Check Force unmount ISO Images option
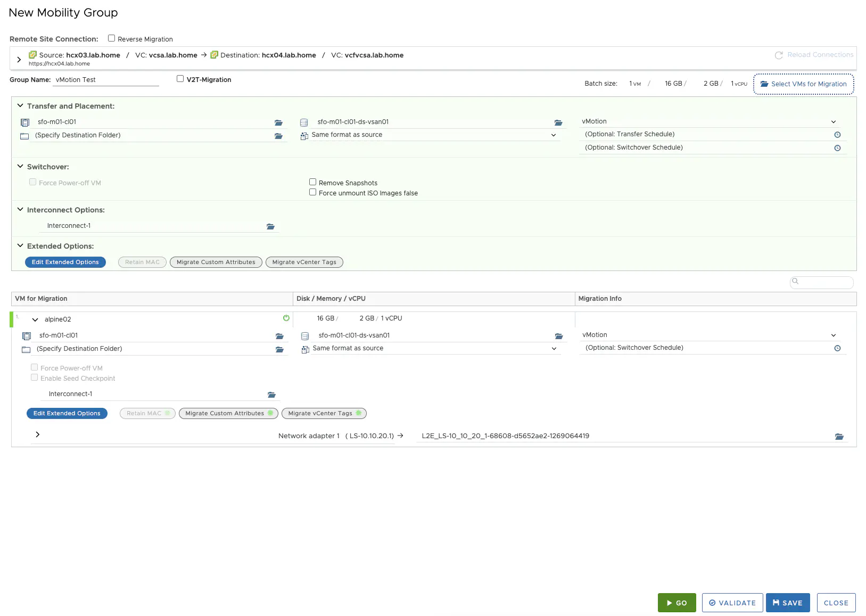The width and height of the screenshot is (866, 616). tap(312, 192)
